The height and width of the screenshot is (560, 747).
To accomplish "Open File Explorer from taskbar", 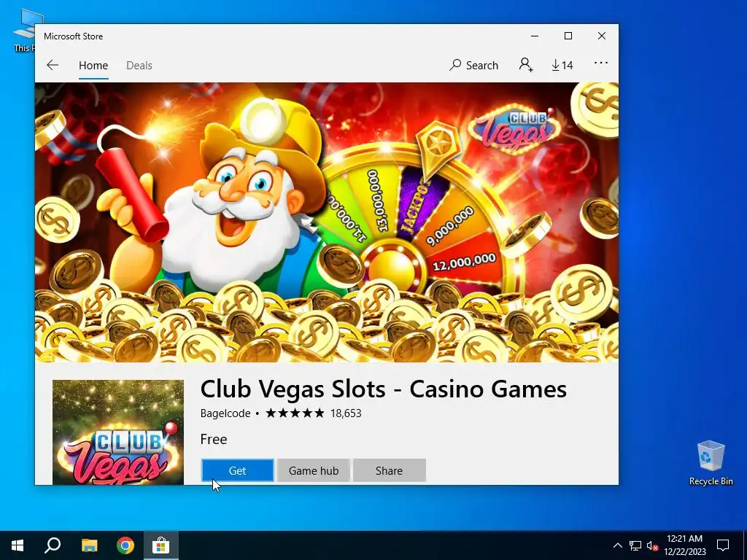I will pos(89,545).
